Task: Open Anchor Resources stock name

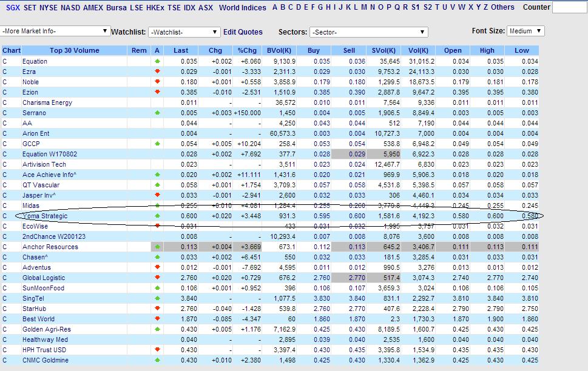Action: click(50, 247)
